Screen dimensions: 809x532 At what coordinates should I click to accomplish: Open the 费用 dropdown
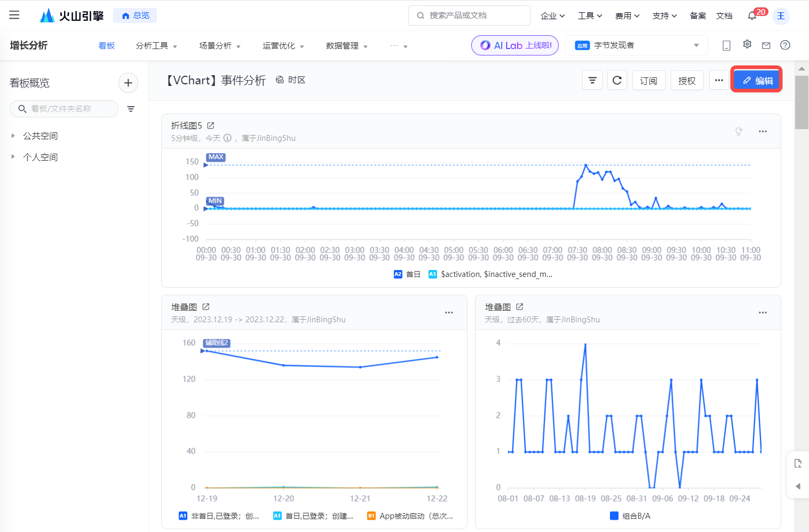click(x=627, y=16)
